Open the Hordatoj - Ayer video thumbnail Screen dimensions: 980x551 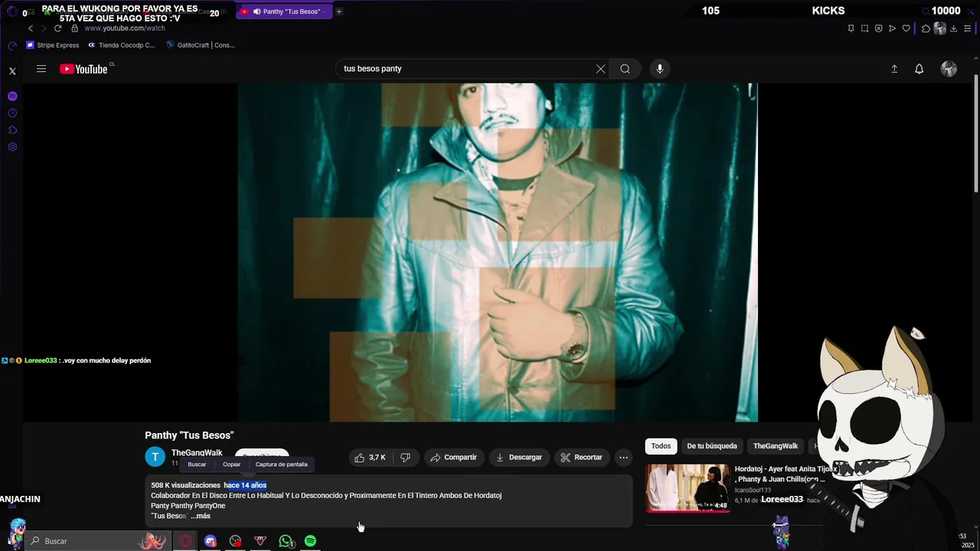(688, 487)
